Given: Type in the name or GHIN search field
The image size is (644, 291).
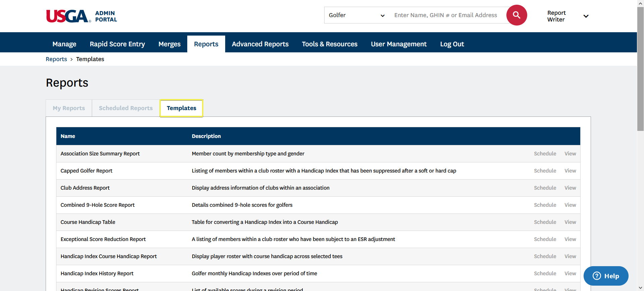Looking at the screenshot, I should tap(446, 15).
